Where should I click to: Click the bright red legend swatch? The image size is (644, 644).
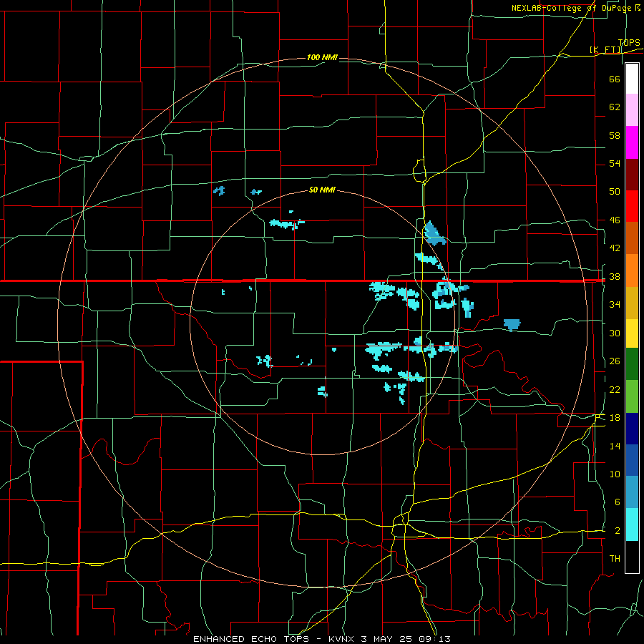pyautogui.click(x=632, y=206)
